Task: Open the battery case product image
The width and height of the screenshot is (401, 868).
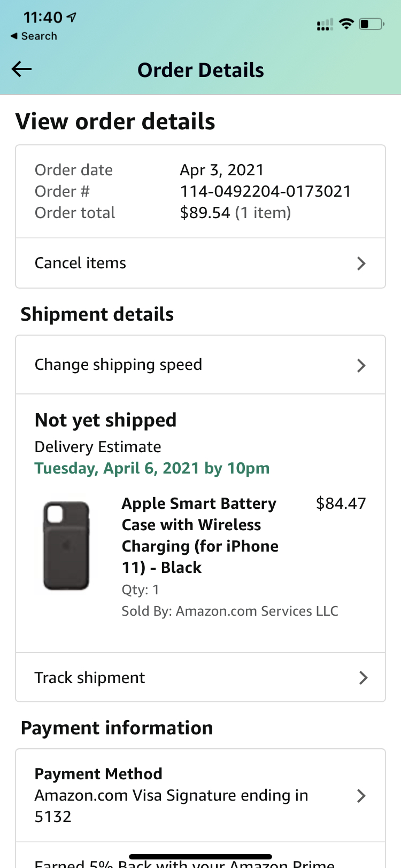Action: 66,545
